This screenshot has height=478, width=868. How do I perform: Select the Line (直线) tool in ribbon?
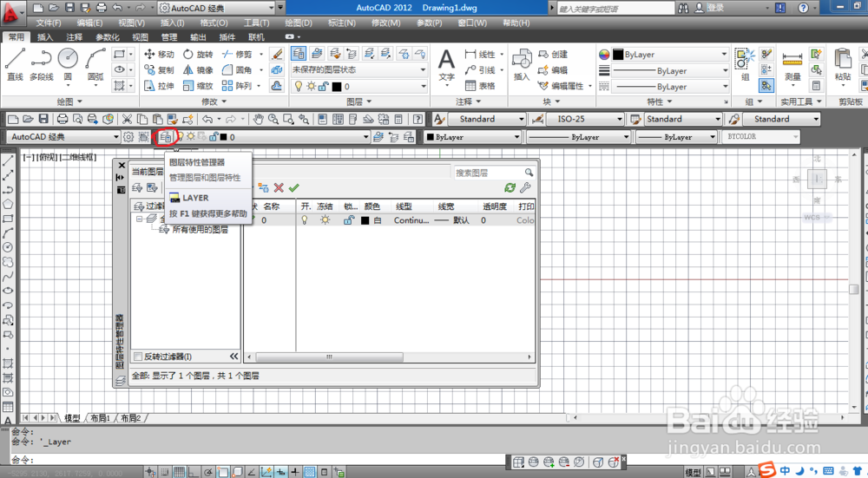pos(15,64)
